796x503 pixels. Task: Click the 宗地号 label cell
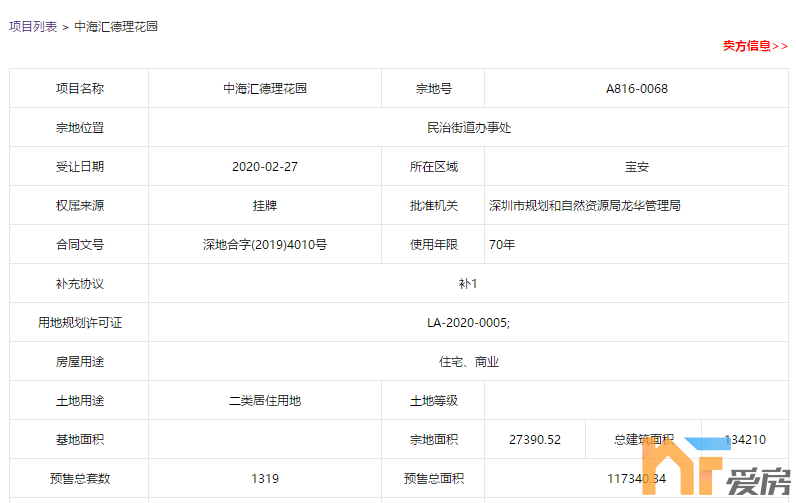pyautogui.click(x=434, y=89)
